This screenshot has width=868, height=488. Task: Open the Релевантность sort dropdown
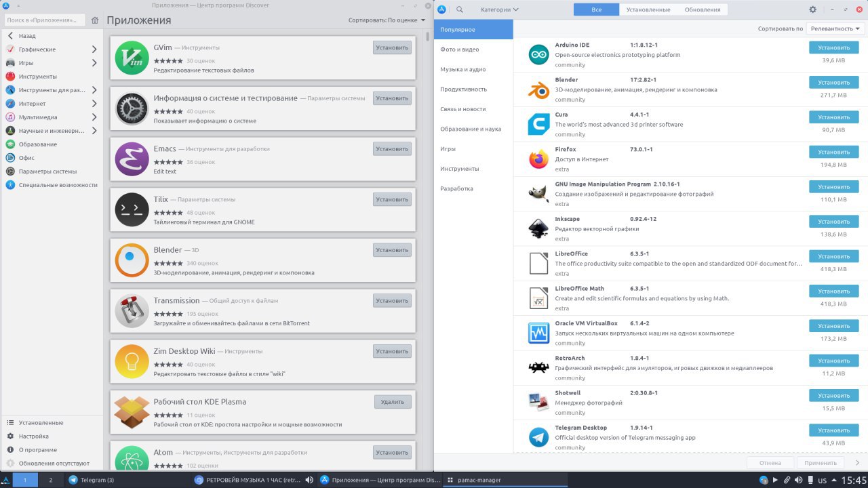835,28
